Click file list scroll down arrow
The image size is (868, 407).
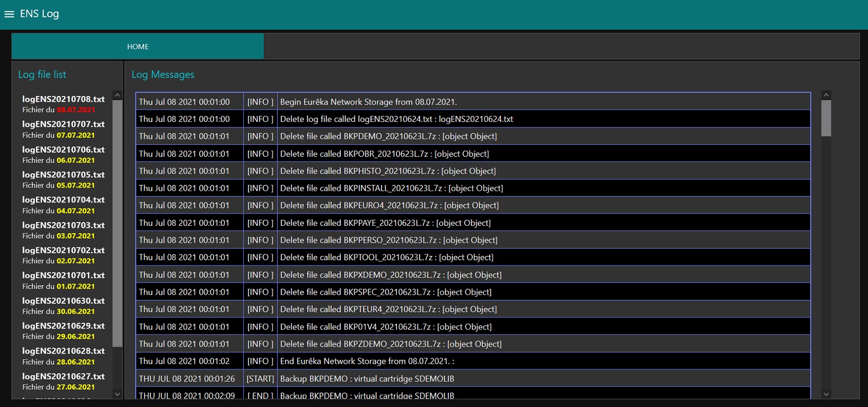(x=118, y=394)
